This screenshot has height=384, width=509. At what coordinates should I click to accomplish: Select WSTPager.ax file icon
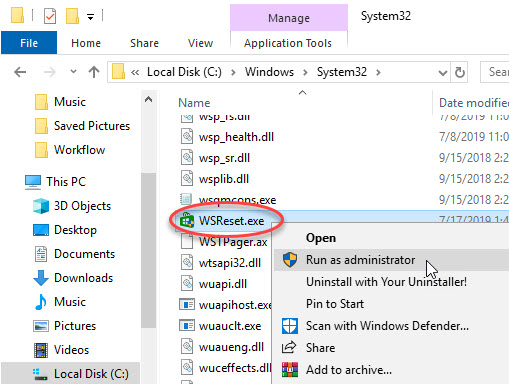(x=187, y=242)
